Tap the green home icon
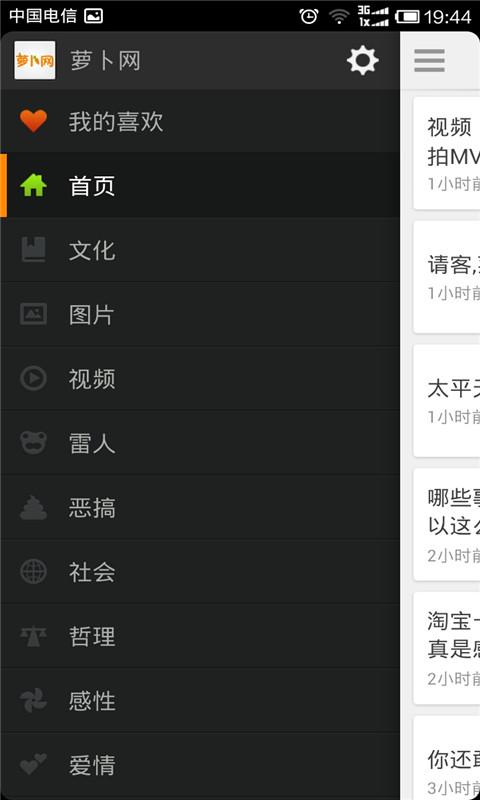480x800 pixels. tap(34, 186)
